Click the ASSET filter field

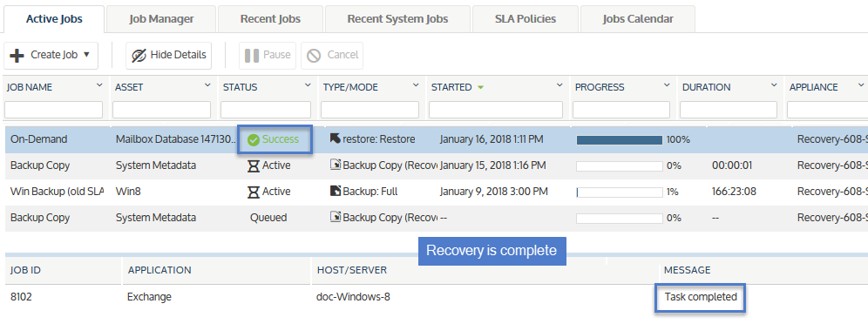pos(161,110)
